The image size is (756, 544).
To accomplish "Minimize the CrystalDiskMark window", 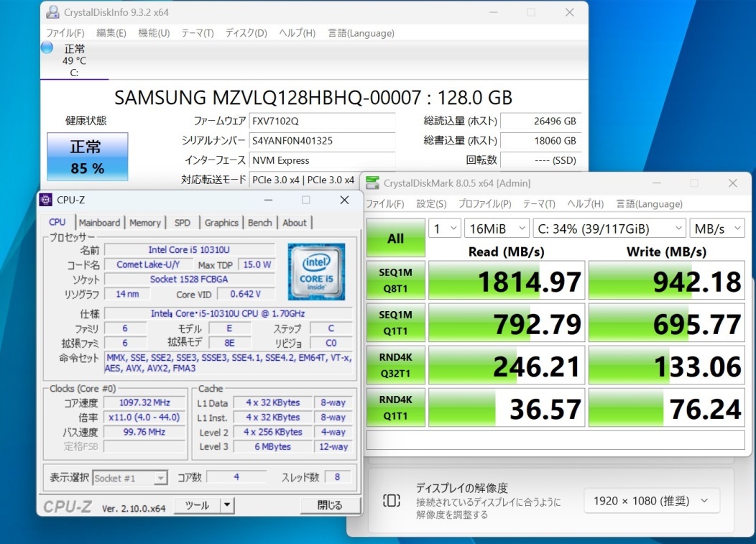I will [657, 183].
